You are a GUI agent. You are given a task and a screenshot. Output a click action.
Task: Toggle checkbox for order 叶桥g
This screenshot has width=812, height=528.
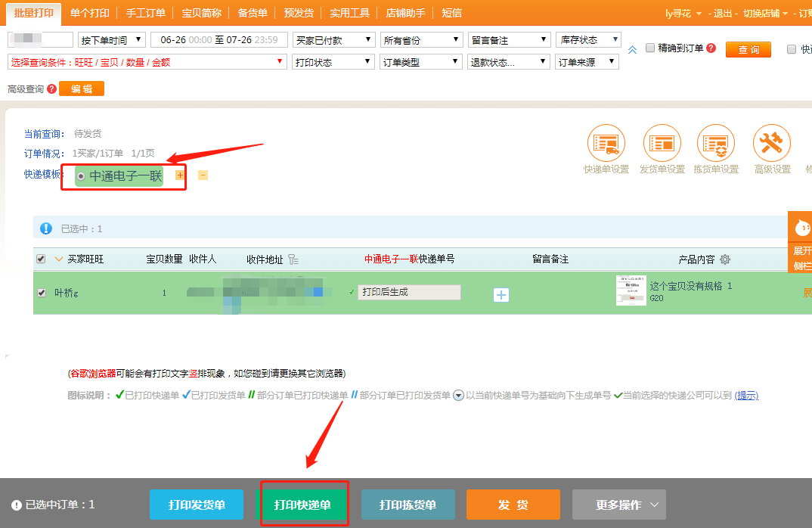(42, 293)
